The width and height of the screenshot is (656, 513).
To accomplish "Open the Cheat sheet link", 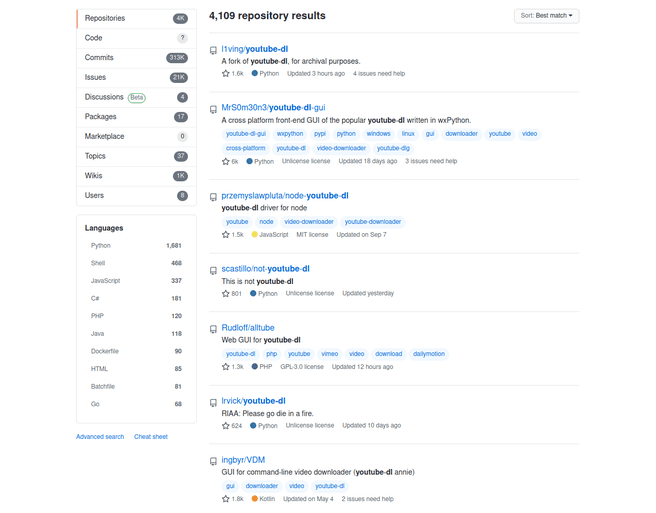I will 151,437.
